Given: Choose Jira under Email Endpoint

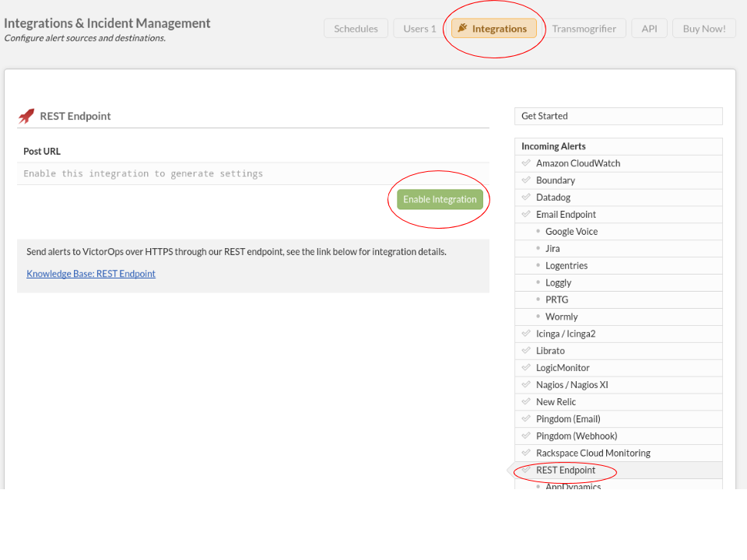Looking at the screenshot, I should tap(552, 249).
